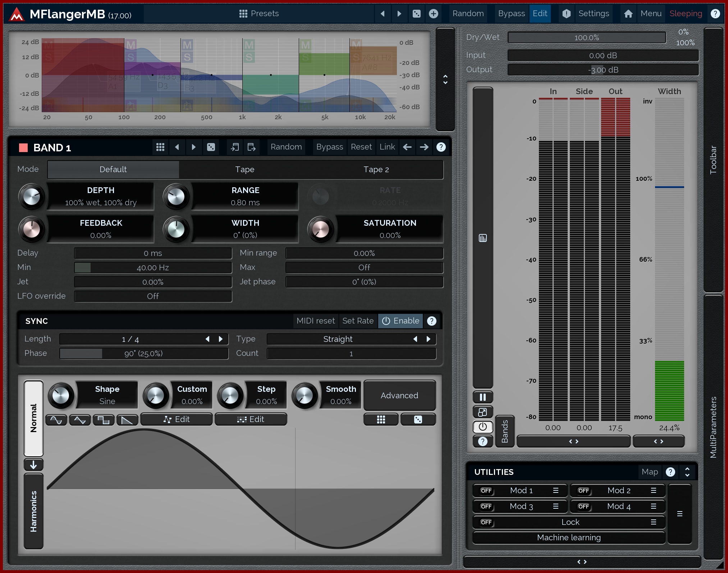Open the Mod 2 menu (three-line icon)
The height and width of the screenshot is (573, 728).
pos(653,491)
